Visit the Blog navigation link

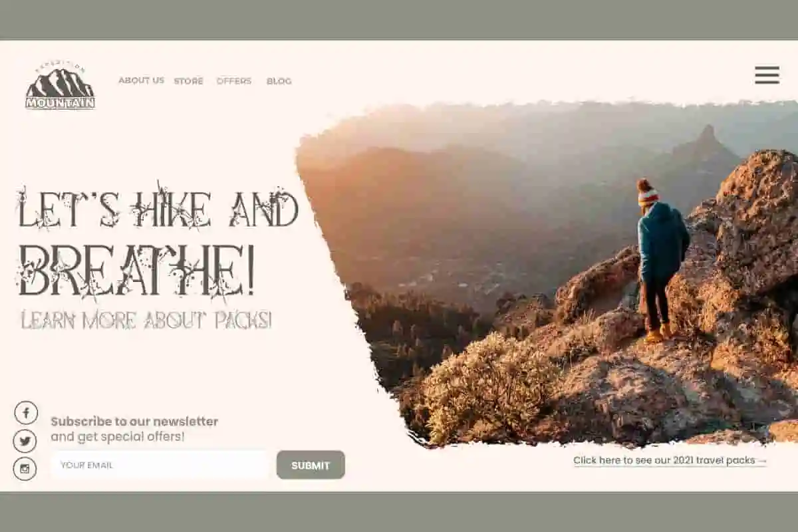pyautogui.click(x=279, y=81)
